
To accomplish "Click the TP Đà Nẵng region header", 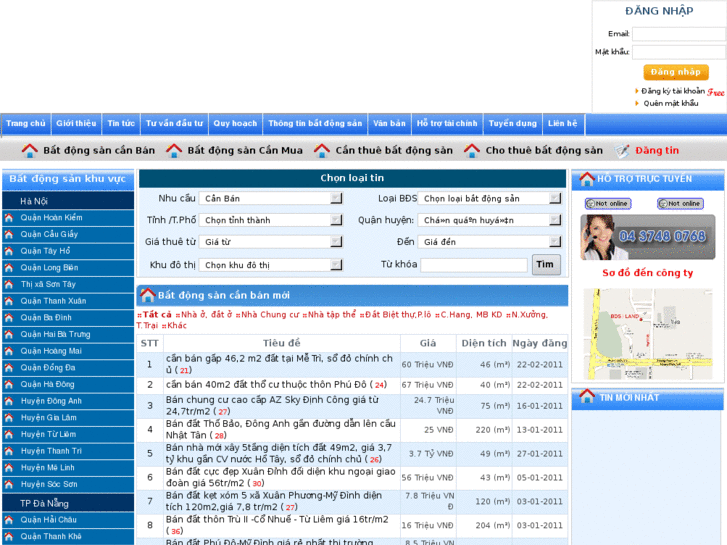I will click(68, 503).
